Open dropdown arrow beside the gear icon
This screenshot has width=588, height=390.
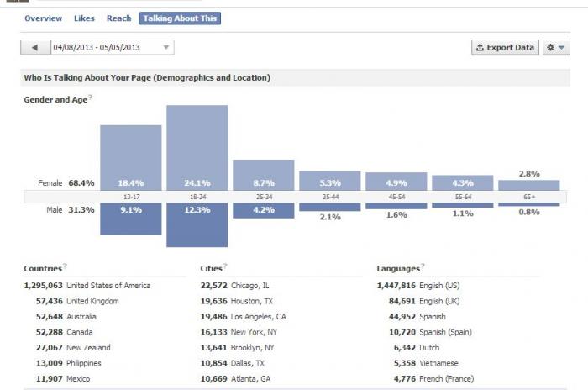tap(562, 48)
